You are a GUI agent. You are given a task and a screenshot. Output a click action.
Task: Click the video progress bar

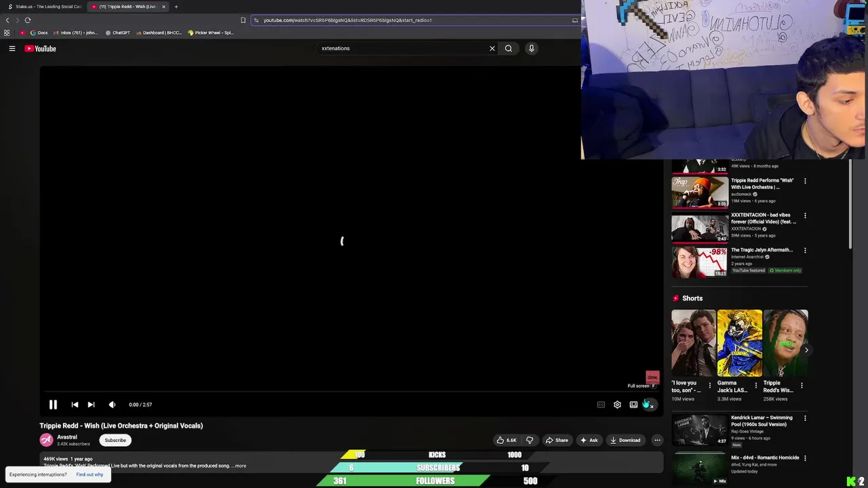(351, 392)
